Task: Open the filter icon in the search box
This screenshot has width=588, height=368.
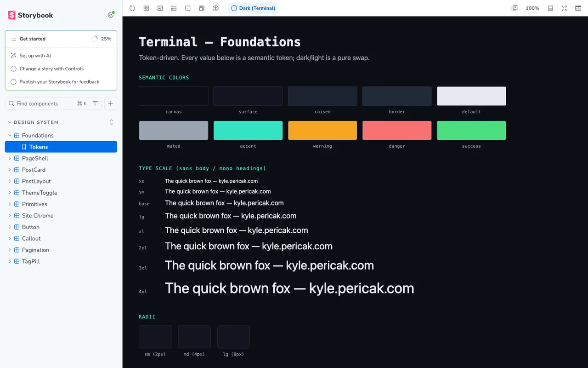Action: pyautogui.click(x=95, y=103)
